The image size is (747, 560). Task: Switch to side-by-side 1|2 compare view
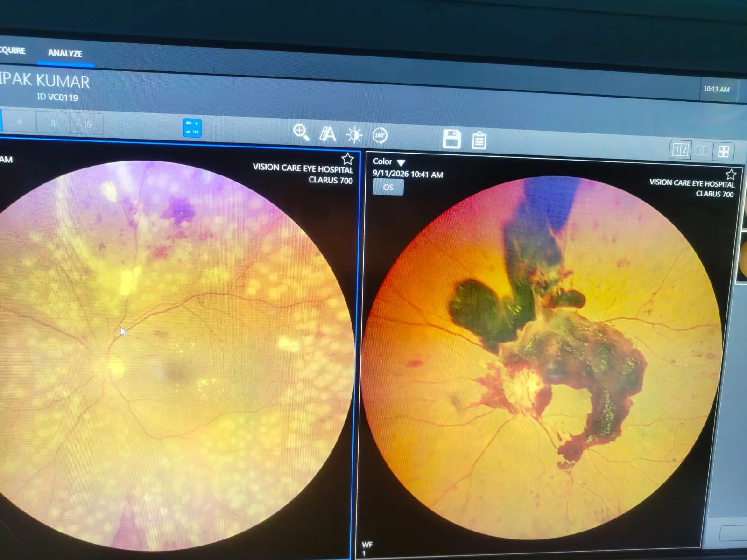pyautogui.click(x=680, y=150)
